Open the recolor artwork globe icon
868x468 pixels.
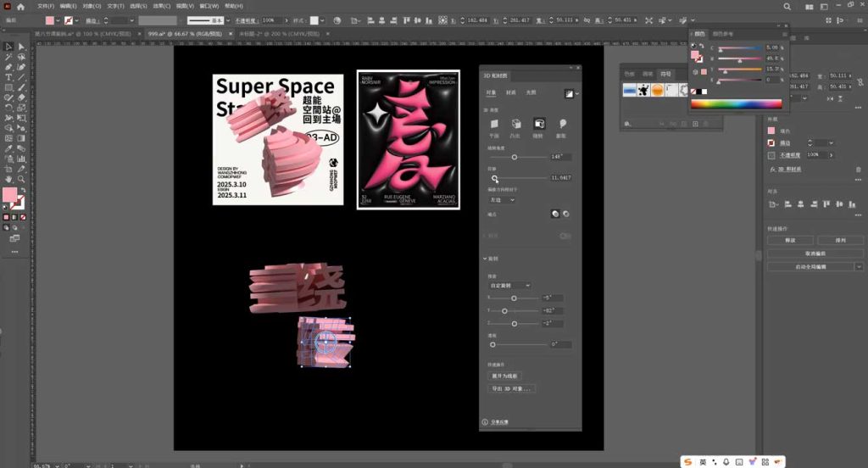coord(337,20)
